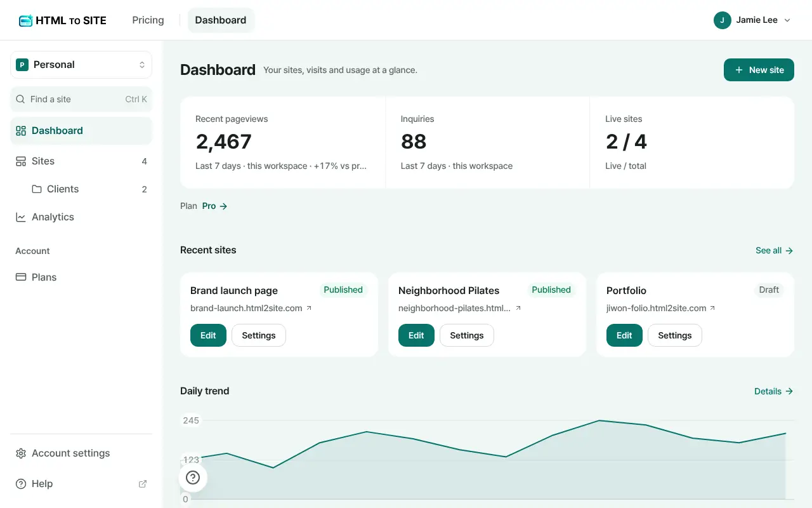This screenshot has width=812, height=508.
Task: Go to Analytics in the sidebar
Action: 81,217
